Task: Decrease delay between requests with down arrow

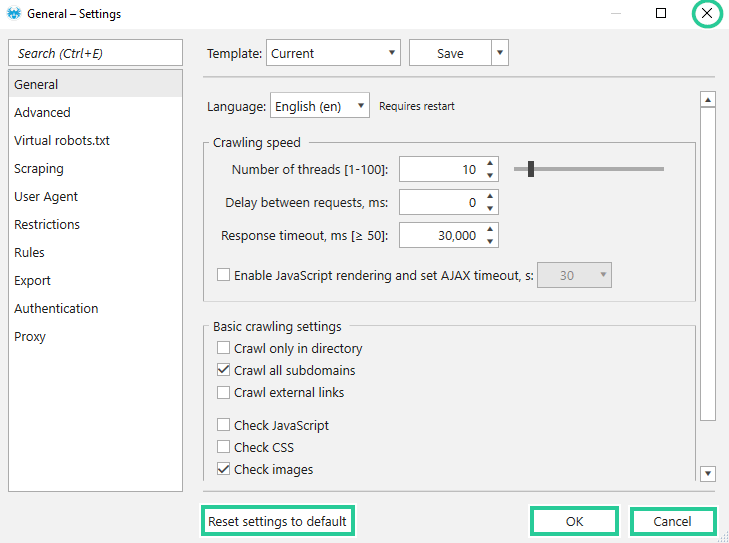Action: [490, 208]
